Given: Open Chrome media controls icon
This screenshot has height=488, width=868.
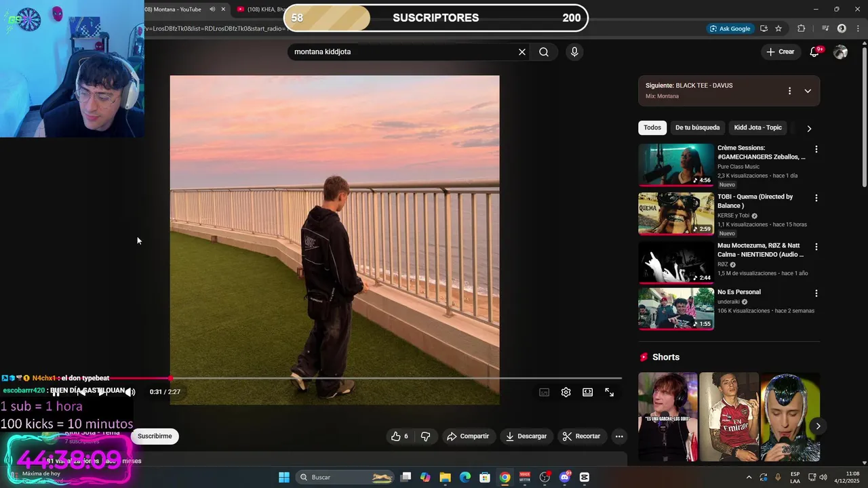Looking at the screenshot, I should pyautogui.click(x=825, y=28).
